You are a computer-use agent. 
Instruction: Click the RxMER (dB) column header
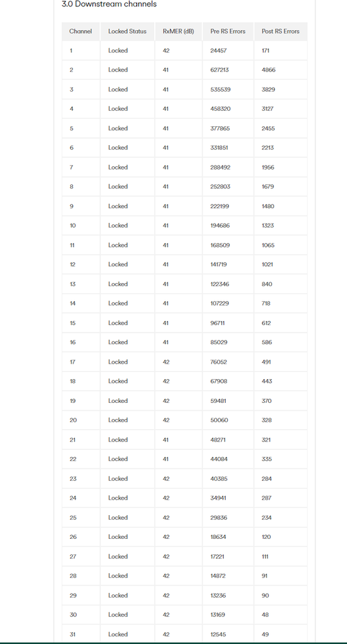pyautogui.click(x=179, y=31)
